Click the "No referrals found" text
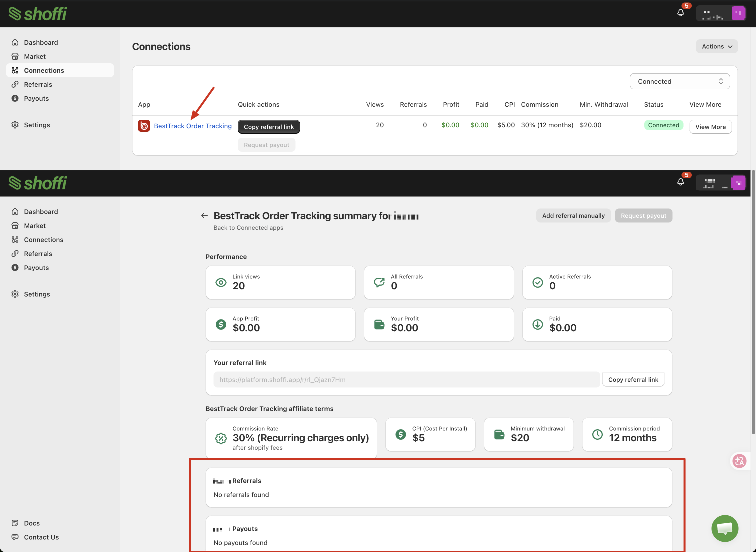Image resolution: width=756 pixels, height=552 pixels. [241, 494]
